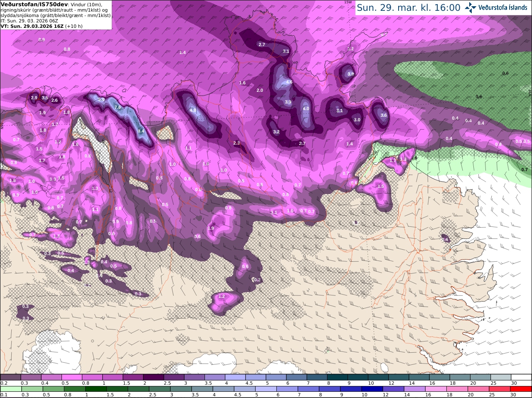The width and height of the screenshot is (532, 398).
Task: Click the 15W longitude marker at top
Action: [x=348, y=2]
